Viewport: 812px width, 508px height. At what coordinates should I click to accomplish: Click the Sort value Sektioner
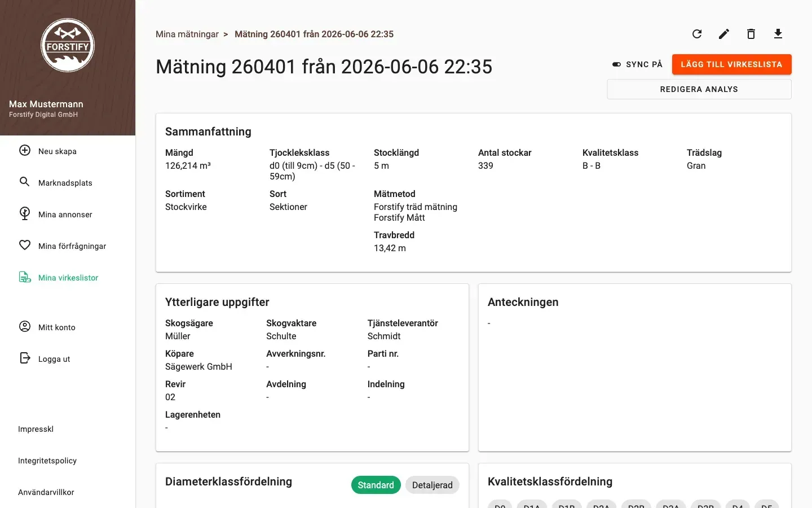point(288,207)
